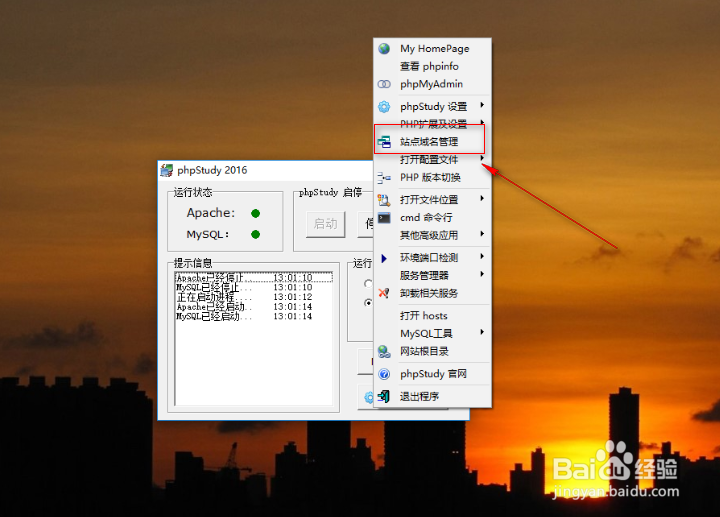Expand MySQL工具 submenu arrow
Viewport: 720px width, 517px height.
point(482,332)
